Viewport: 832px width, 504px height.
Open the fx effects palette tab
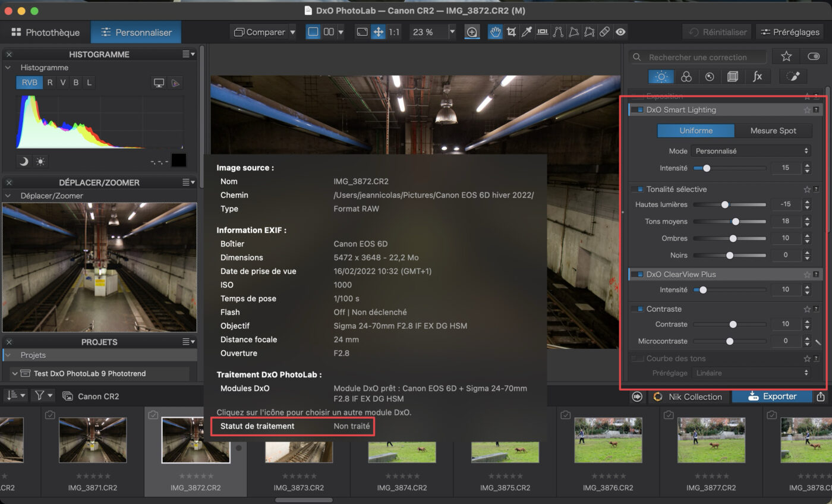tap(757, 77)
